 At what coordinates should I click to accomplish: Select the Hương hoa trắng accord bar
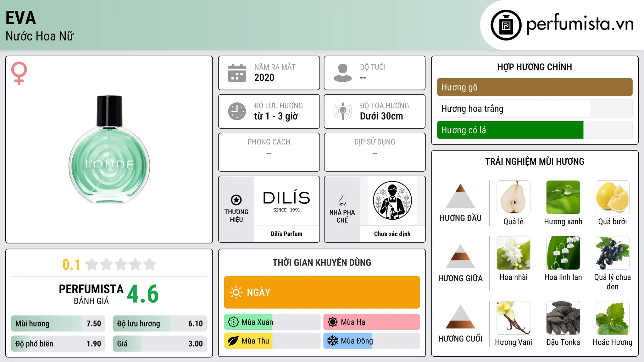click(x=535, y=109)
